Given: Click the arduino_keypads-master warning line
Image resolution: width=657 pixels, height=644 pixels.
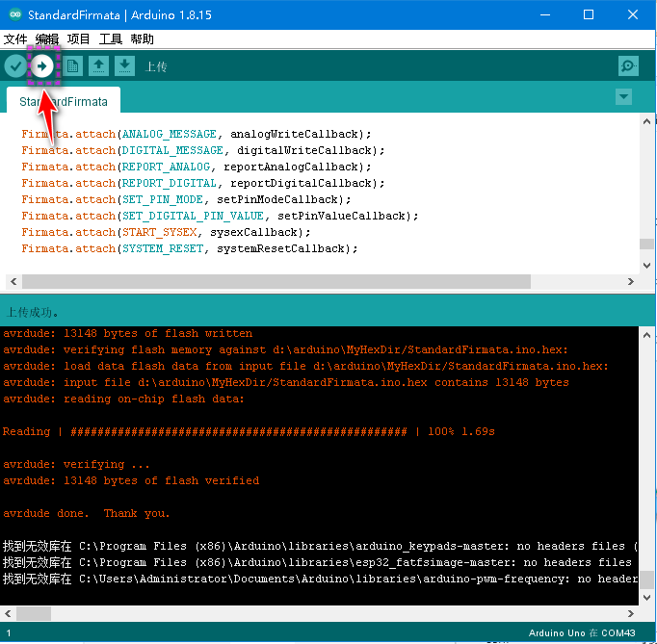Looking at the screenshot, I should click(320, 546).
